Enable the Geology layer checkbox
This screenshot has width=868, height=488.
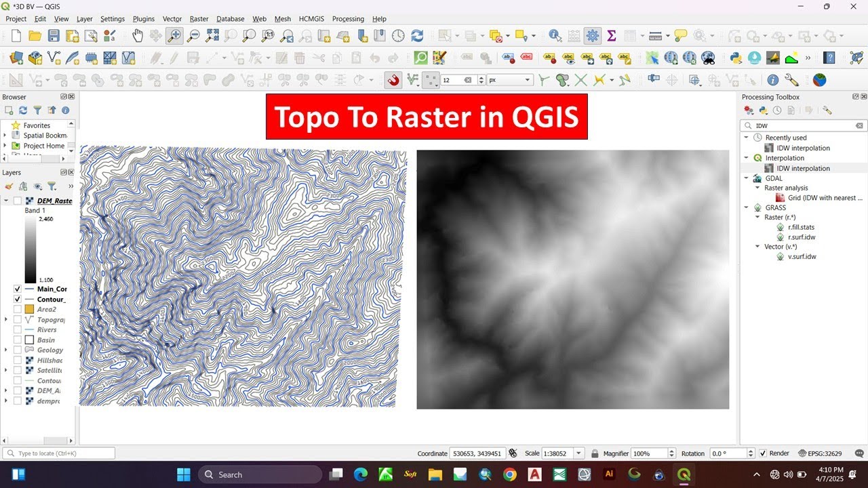click(17, 350)
